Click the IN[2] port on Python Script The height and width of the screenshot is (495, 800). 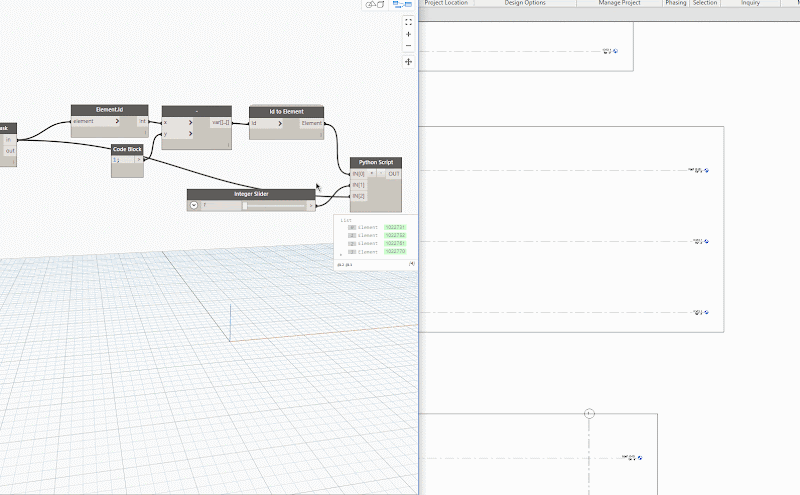358,196
